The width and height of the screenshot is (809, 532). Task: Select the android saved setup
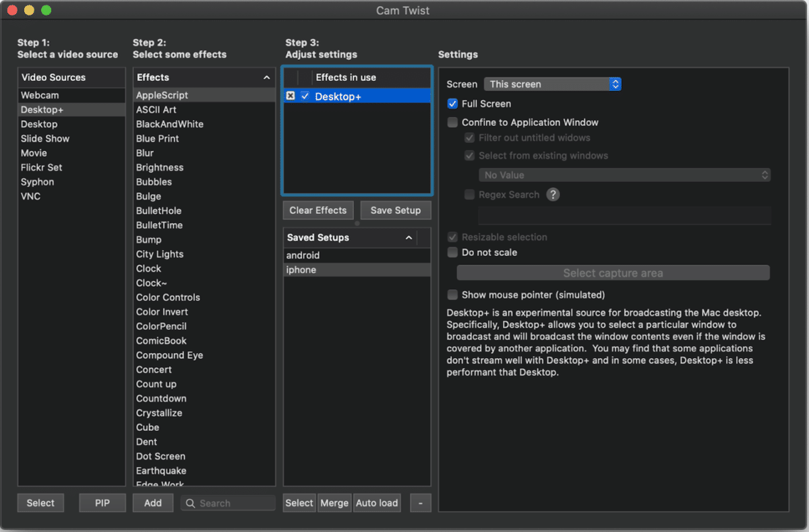point(303,256)
